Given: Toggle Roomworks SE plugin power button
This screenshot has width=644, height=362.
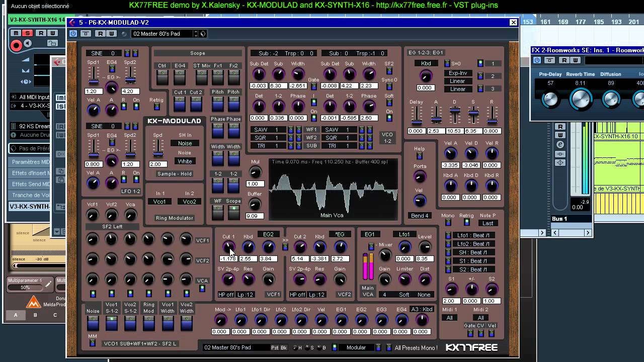Looking at the screenshot, I should pyautogui.click(x=537, y=60).
